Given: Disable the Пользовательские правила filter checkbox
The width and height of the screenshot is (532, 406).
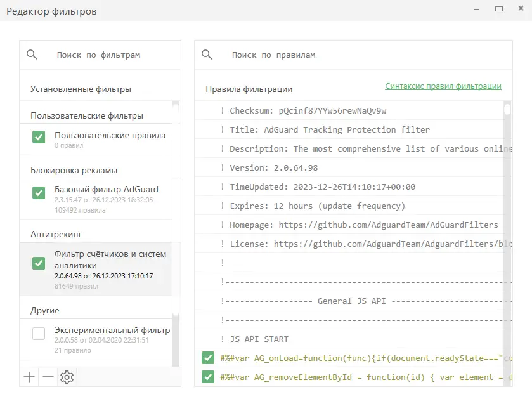Looking at the screenshot, I should click(39, 136).
